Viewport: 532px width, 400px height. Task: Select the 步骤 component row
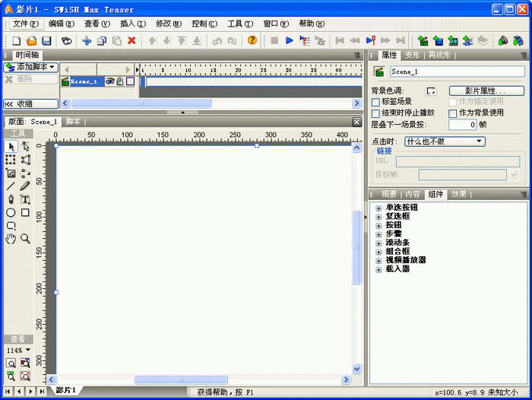[x=394, y=234]
